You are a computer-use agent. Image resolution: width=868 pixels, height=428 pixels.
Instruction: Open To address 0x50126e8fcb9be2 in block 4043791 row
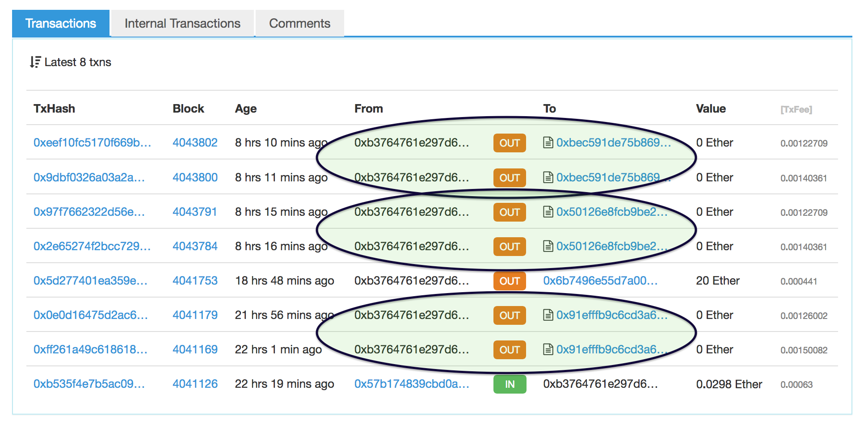[612, 212]
